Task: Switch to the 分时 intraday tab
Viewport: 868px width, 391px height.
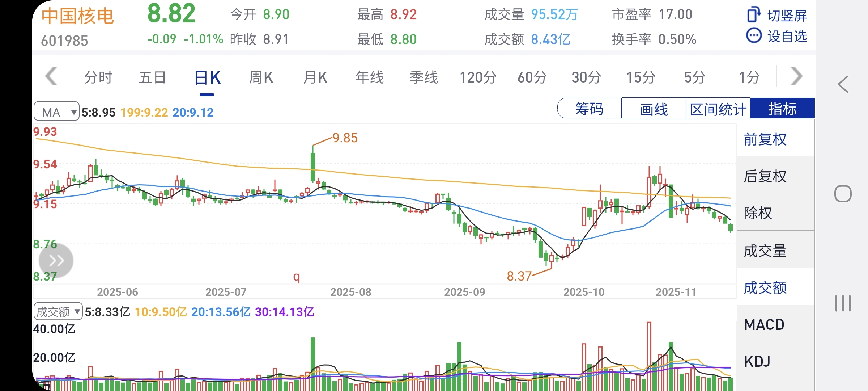Action: [98, 77]
